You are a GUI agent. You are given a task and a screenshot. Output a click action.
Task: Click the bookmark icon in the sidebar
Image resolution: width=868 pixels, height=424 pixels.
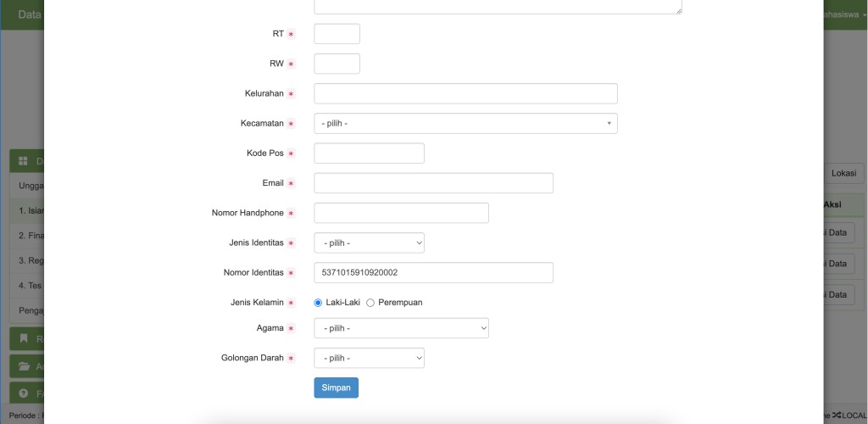tap(24, 338)
